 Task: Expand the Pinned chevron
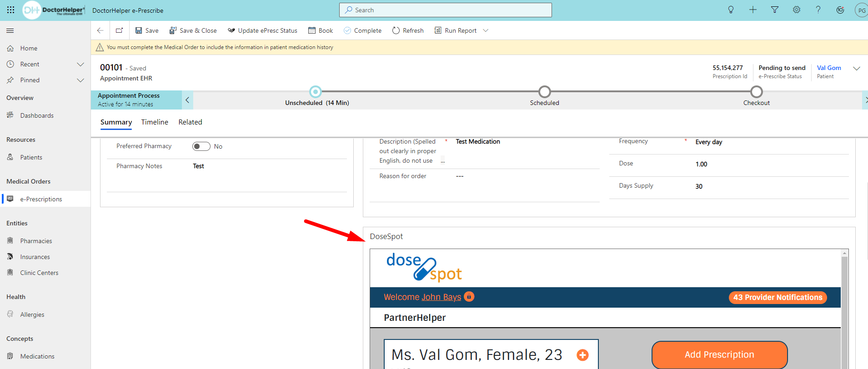(x=80, y=80)
